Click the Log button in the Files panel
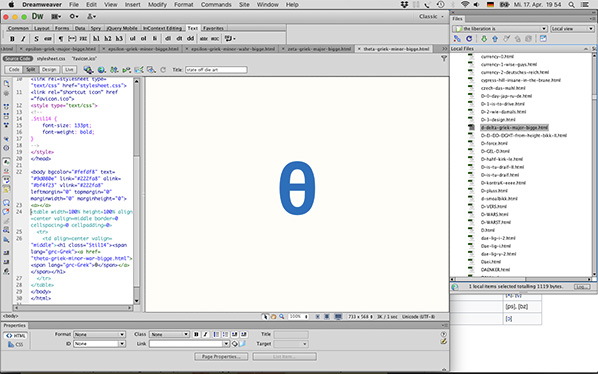This screenshot has width=598, height=374. (x=582, y=286)
